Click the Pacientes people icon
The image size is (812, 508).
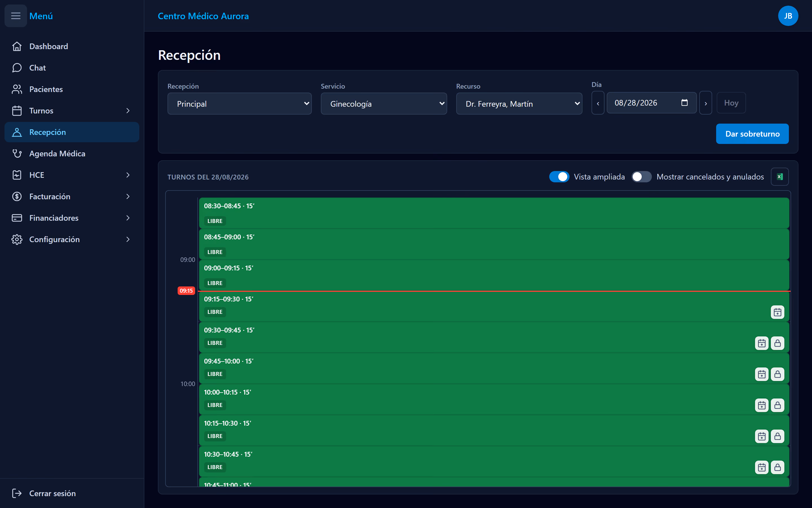17,89
